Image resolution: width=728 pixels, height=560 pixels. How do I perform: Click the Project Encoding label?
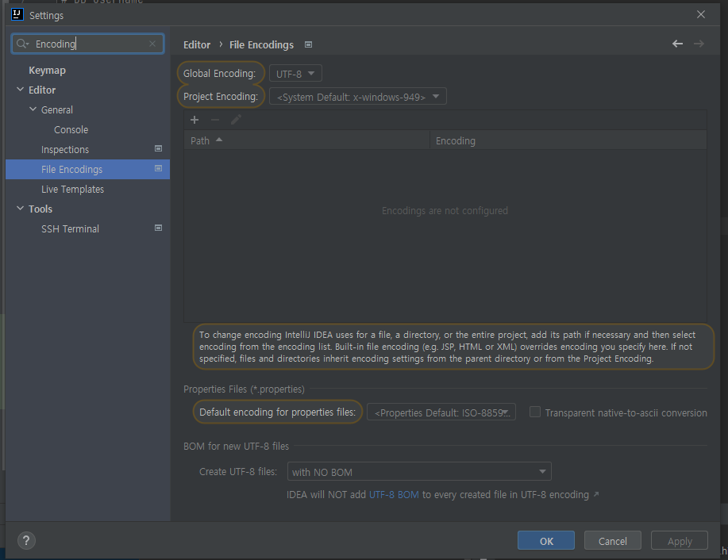click(221, 97)
